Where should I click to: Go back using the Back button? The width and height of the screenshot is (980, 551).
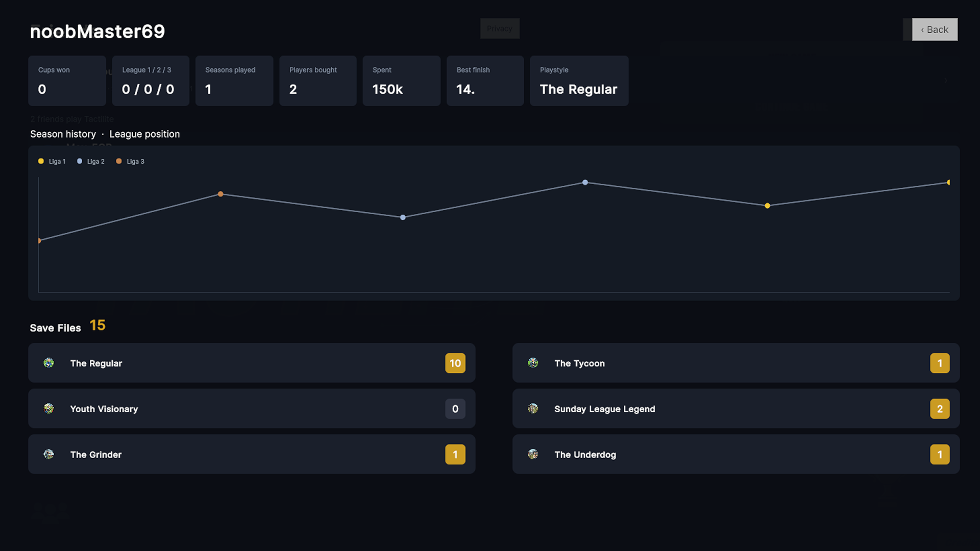(x=935, y=30)
